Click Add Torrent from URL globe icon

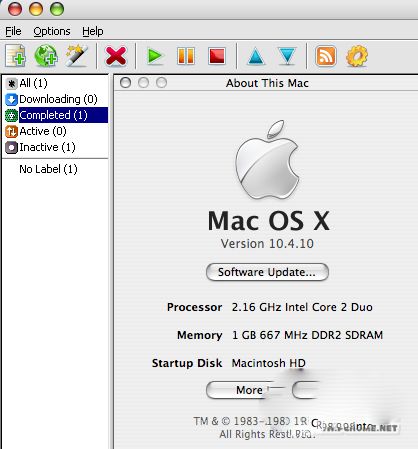pos(46,55)
